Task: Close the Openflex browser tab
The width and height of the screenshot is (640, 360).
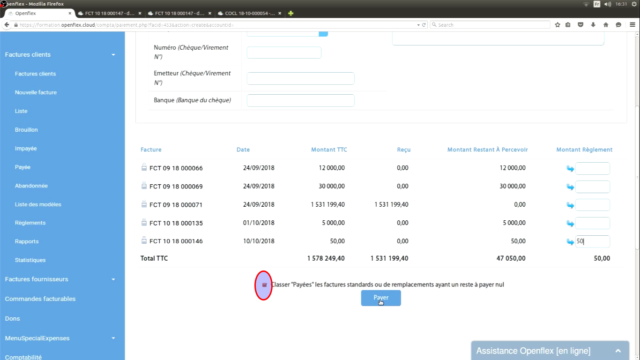Action: (70, 13)
